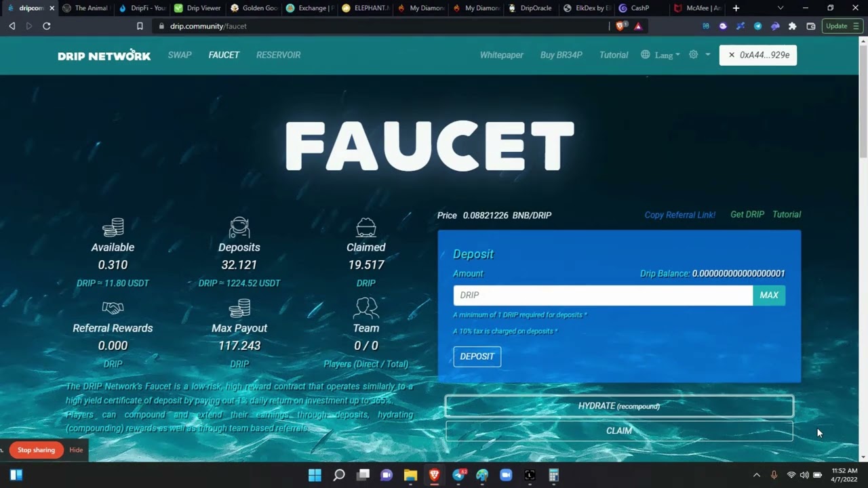Open the Windows widgets icon
Image resolution: width=868 pixels, height=488 pixels.
(16, 475)
